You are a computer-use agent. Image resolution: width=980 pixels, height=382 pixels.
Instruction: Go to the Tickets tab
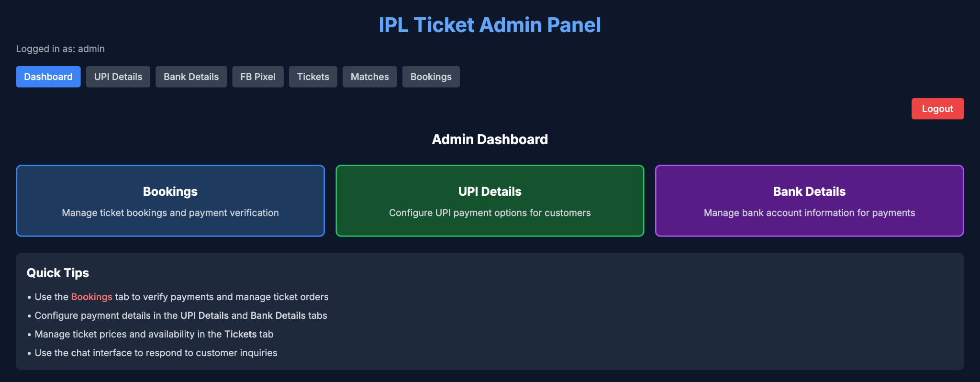coord(313,77)
